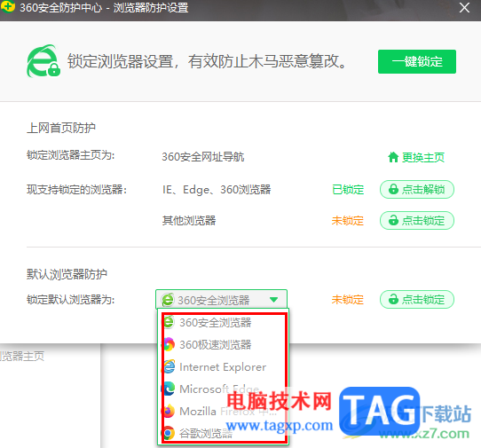This screenshot has width=481, height=448.
Task: Click the 360安全网址导航 homepage text
Action: tap(203, 157)
